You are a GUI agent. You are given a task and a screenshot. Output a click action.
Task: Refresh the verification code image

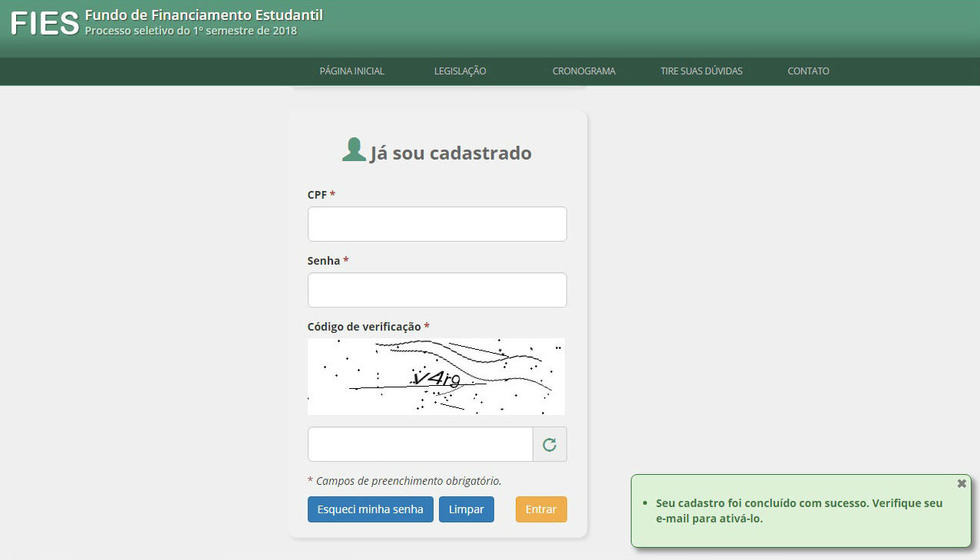[x=549, y=444]
